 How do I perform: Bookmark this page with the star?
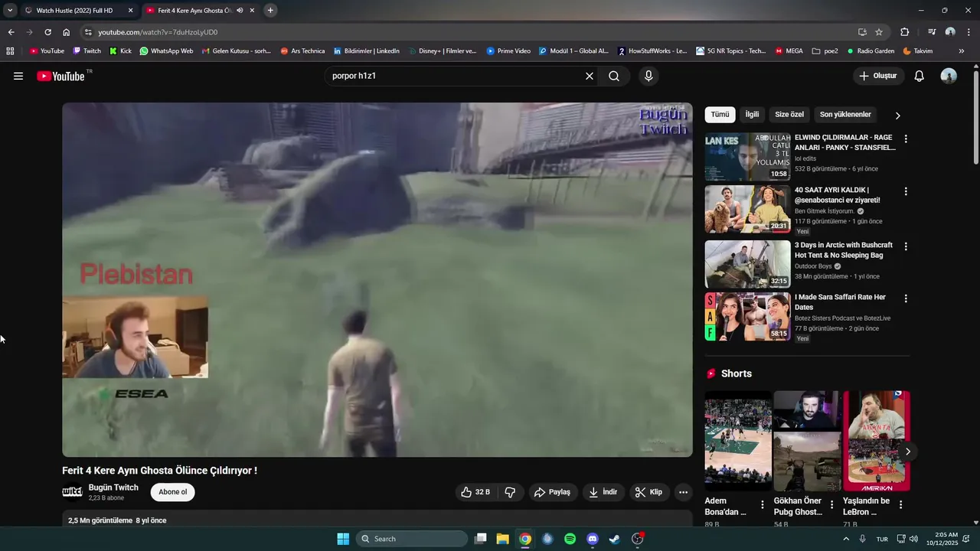point(879,32)
